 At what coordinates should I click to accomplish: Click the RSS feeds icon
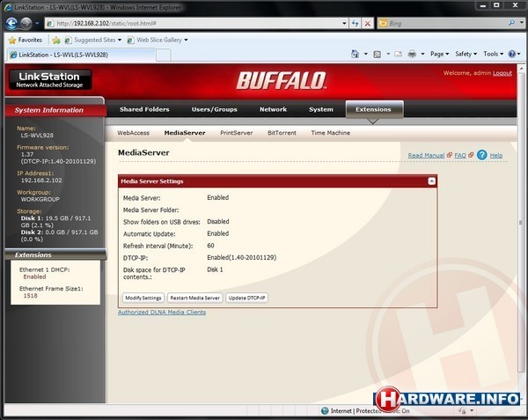point(378,54)
